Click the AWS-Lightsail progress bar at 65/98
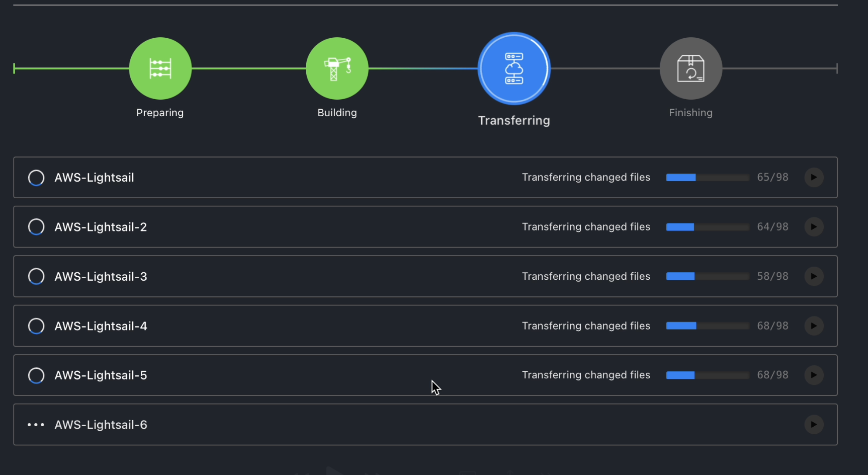 (x=708, y=177)
